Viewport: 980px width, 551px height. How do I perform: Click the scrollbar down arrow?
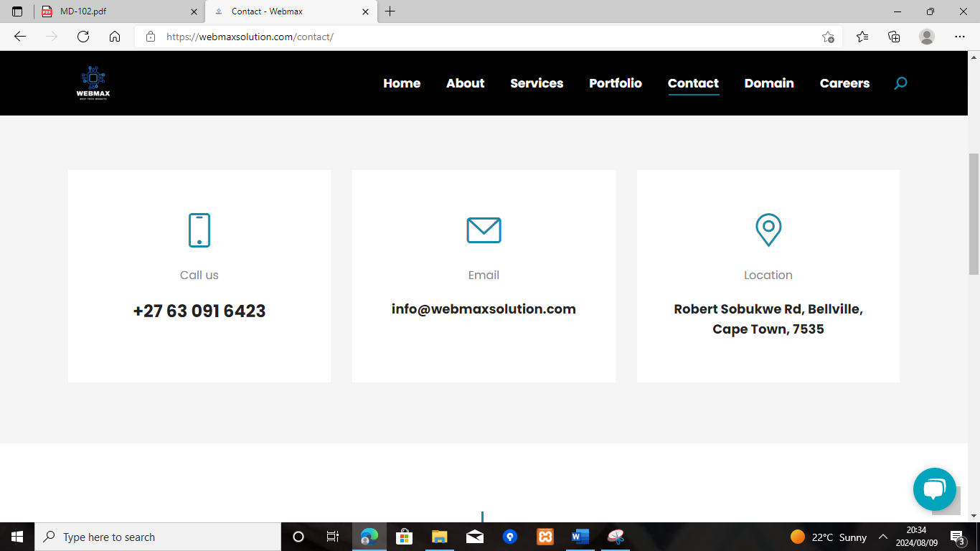point(974,515)
